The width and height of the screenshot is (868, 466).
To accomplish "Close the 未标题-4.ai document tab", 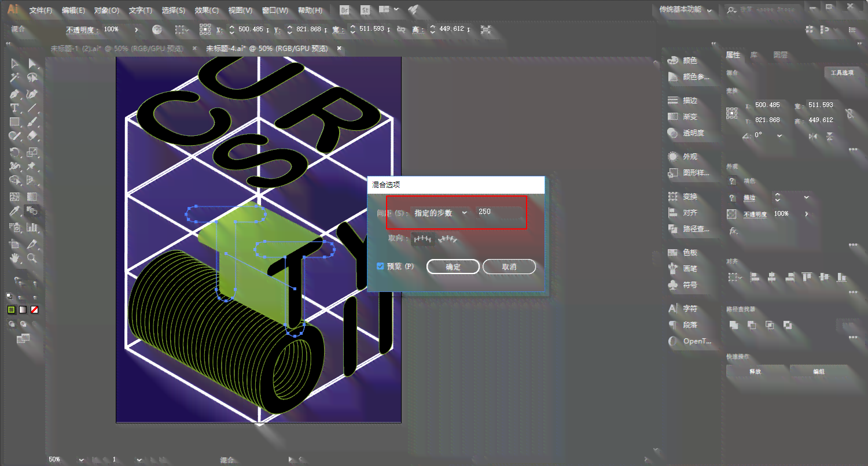I will pos(339,49).
